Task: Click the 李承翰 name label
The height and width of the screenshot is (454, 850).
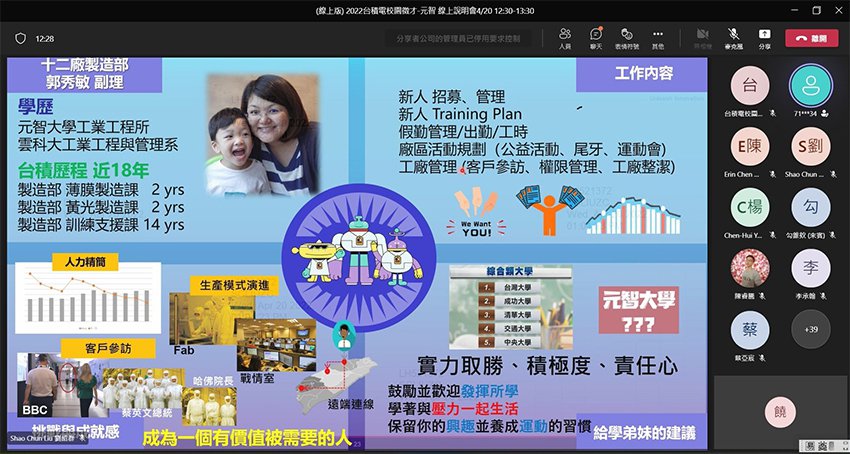Action: (807, 296)
